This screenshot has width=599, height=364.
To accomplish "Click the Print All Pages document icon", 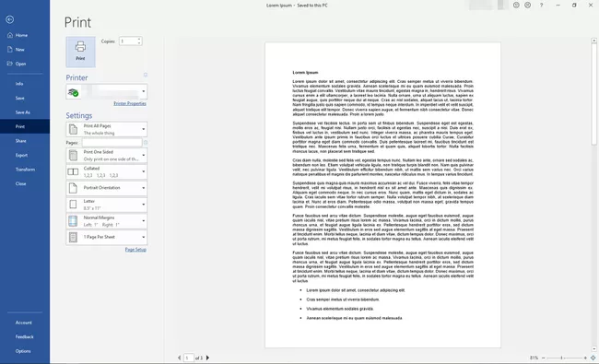I will [x=73, y=130].
